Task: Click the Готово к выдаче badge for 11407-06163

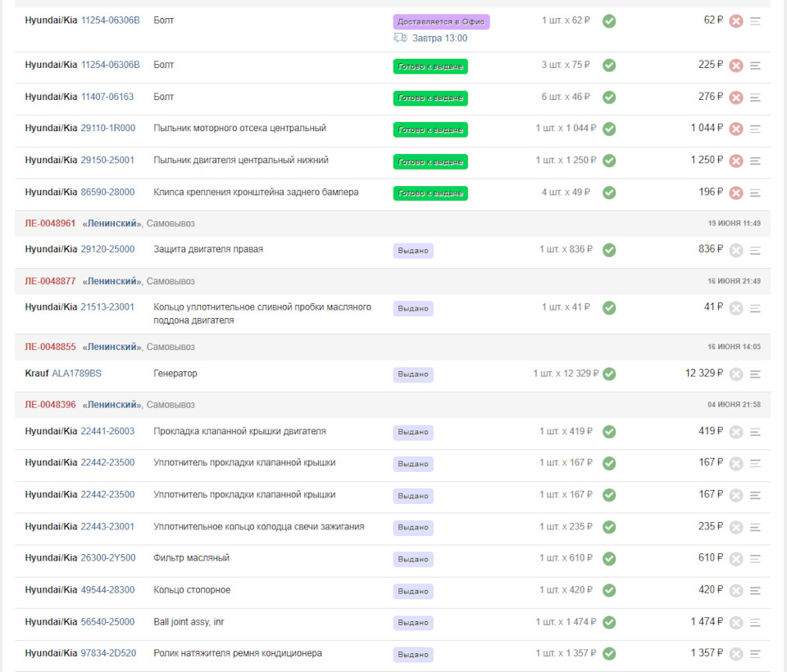Action: click(430, 98)
